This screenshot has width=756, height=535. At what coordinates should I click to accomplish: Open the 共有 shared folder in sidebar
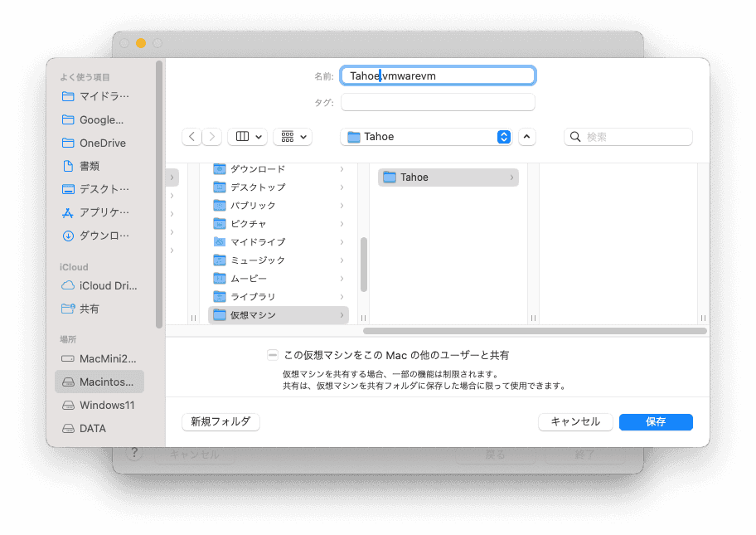pos(89,309)
